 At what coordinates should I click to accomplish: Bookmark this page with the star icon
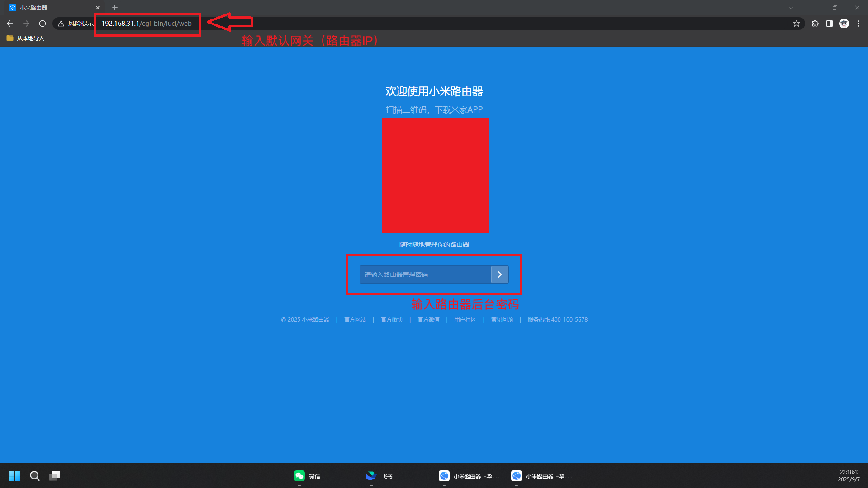tap(797, 24)
